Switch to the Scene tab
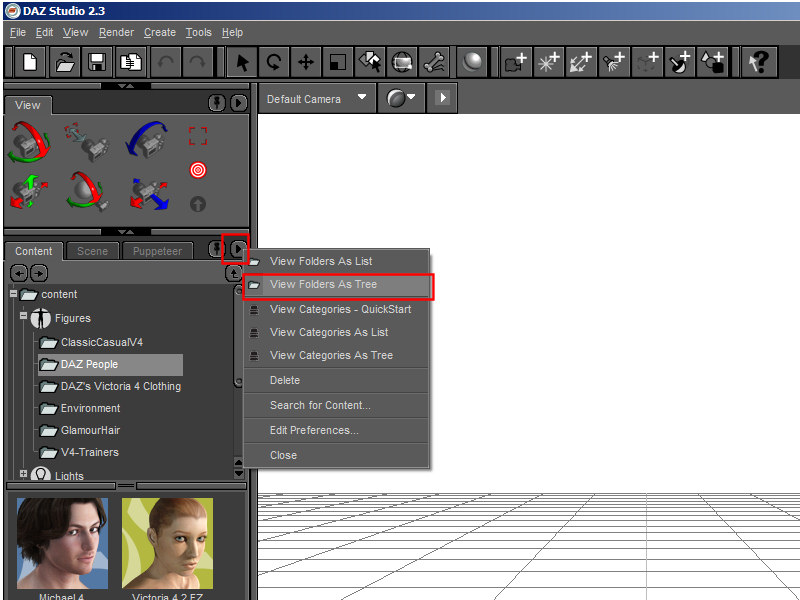 [x=92, y=251]
